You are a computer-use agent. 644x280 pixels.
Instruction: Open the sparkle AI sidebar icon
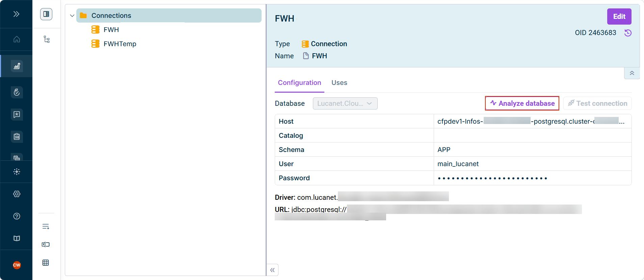pos(17,172)
